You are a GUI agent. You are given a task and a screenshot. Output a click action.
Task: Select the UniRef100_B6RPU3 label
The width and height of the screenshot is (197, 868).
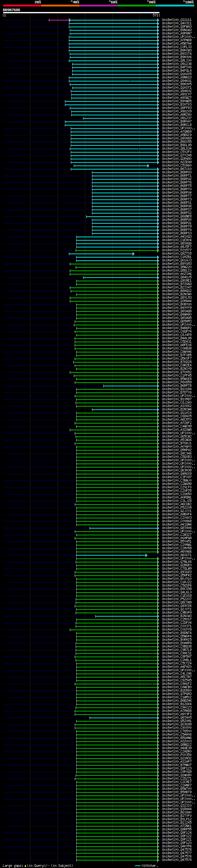pos(176,172)
